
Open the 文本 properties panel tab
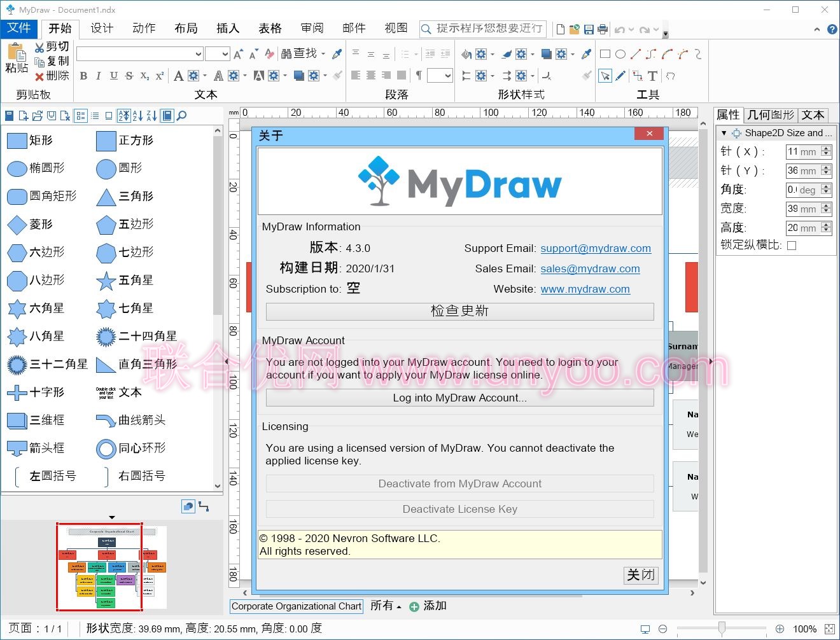pyautogui.click(x=813, y=115)
